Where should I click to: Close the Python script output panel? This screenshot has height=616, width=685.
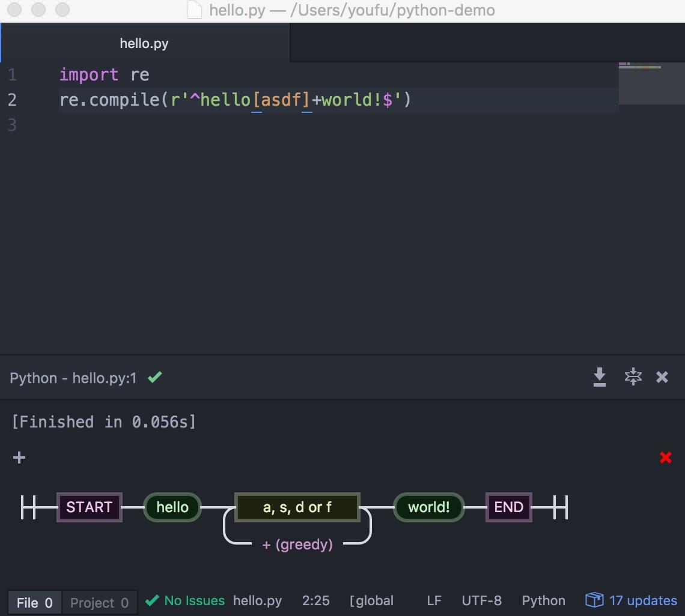point(662,377)
